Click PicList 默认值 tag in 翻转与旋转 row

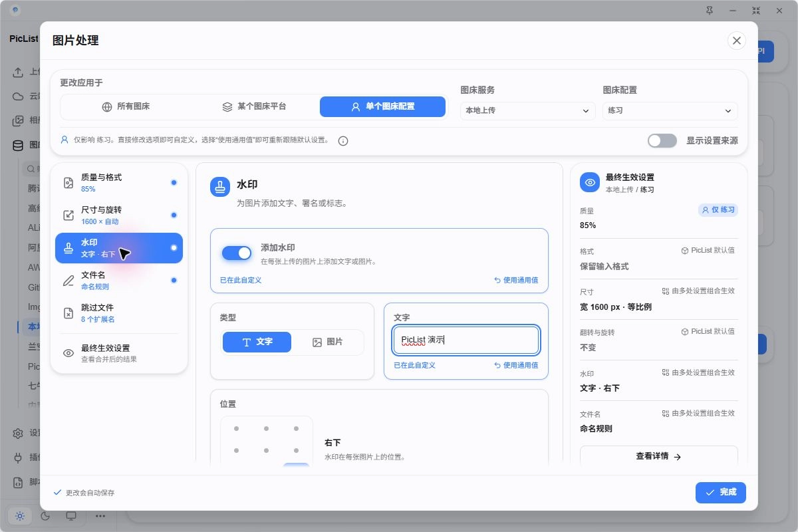coord(708,331)
